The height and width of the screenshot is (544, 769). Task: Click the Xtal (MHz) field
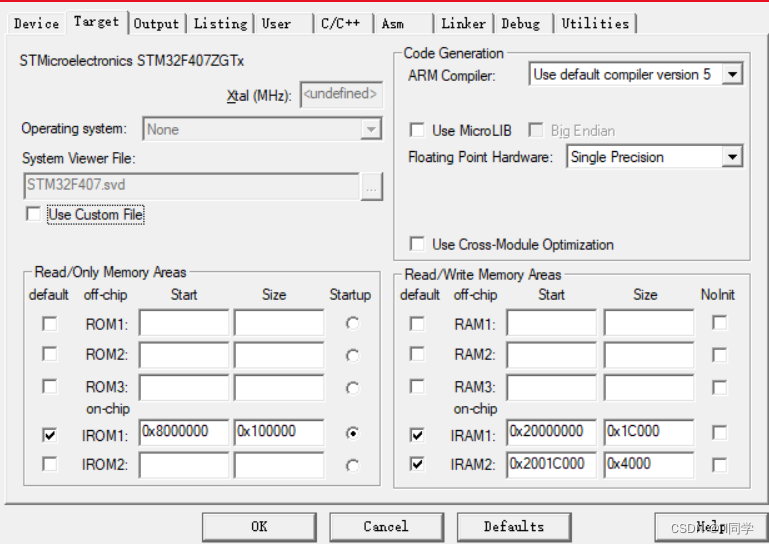tap(341, 94)
